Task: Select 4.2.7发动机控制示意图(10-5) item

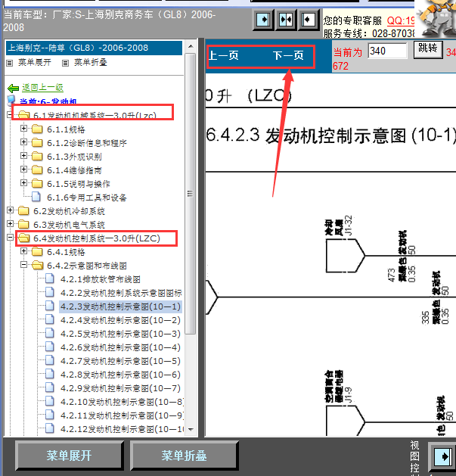Action: 120,361
